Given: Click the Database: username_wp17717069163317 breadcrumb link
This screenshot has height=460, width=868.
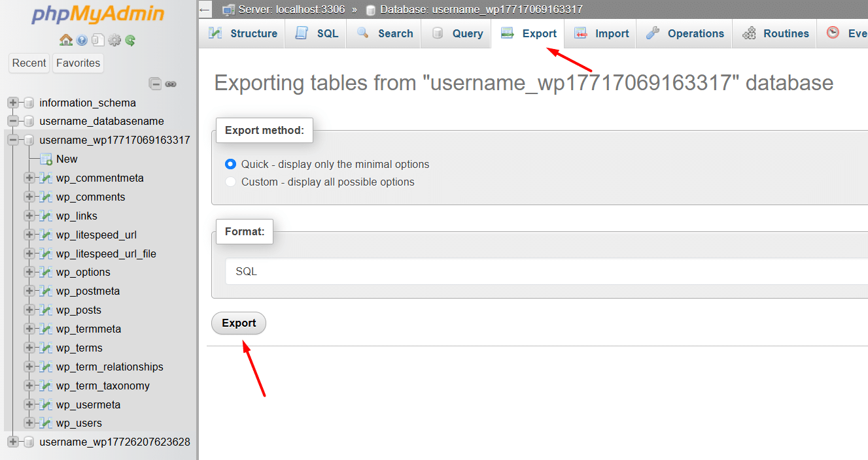Looking at the screenshot, I should click(481, 10).
